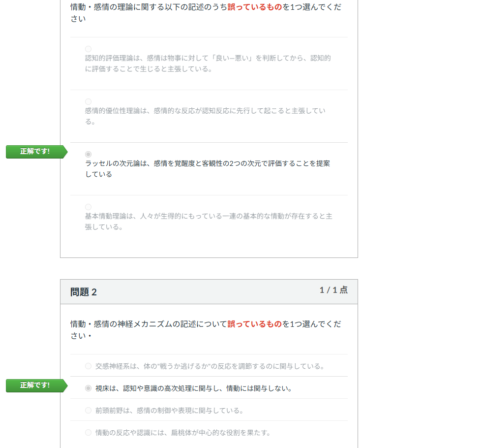This screenshot has width=483, height=448.
Task: Click the 正解です! badge beside 視床 answer
Action: 35,385
